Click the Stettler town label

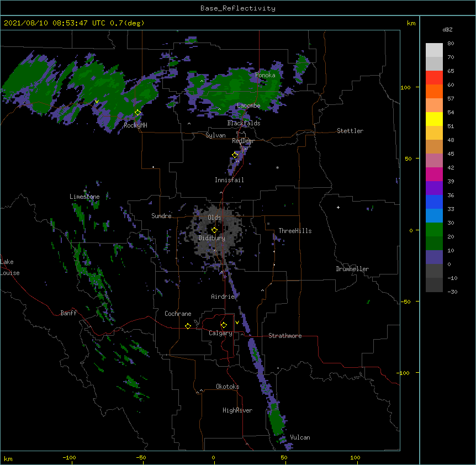(350, 131)
